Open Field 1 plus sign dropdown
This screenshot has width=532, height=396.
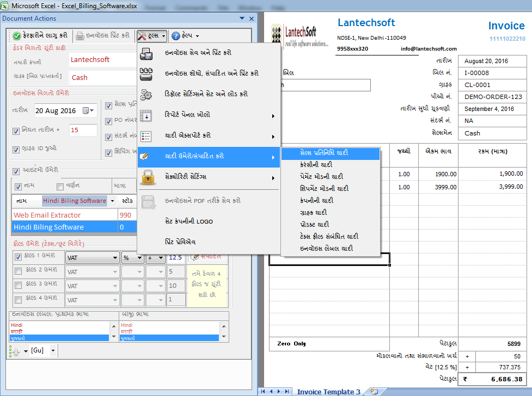[x=155, y=258]
